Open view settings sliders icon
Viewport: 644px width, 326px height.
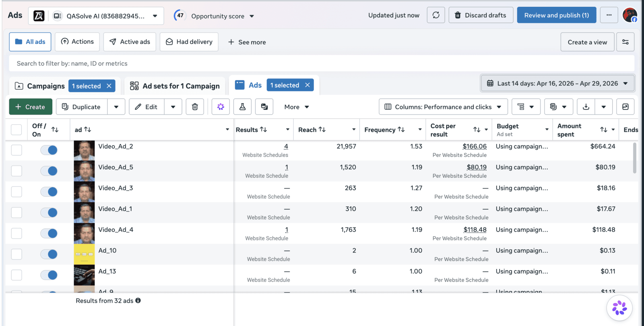point(625,42)
